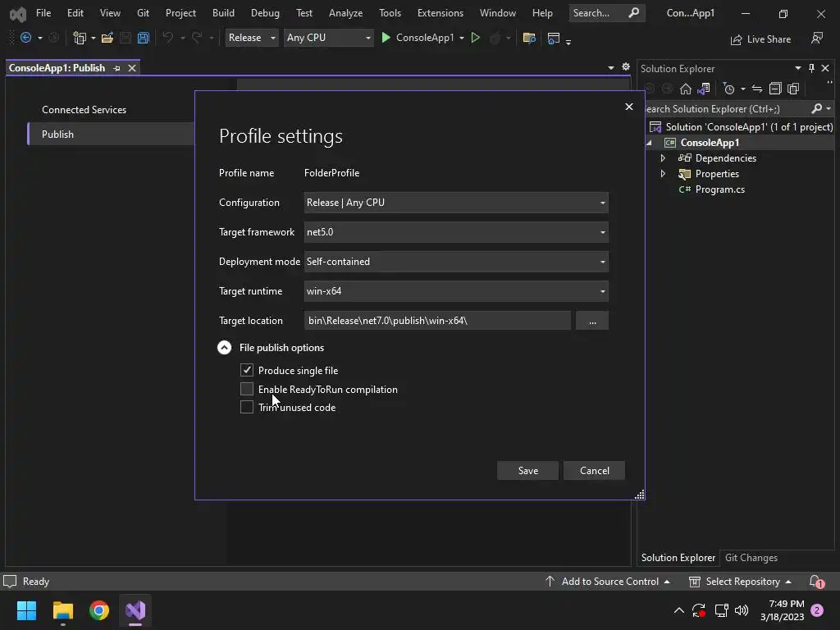Switch views icon in Solution Explorer

click(x=704, y=89)
